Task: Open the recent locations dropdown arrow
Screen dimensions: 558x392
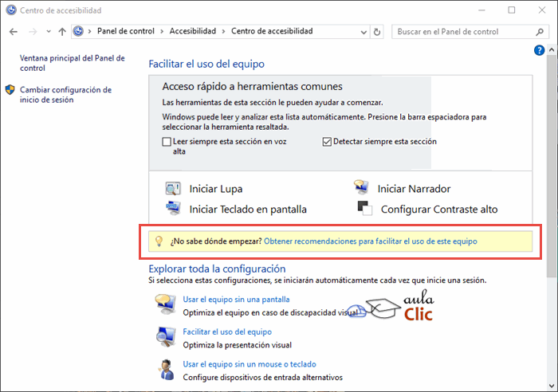Action: coord(48,32)
